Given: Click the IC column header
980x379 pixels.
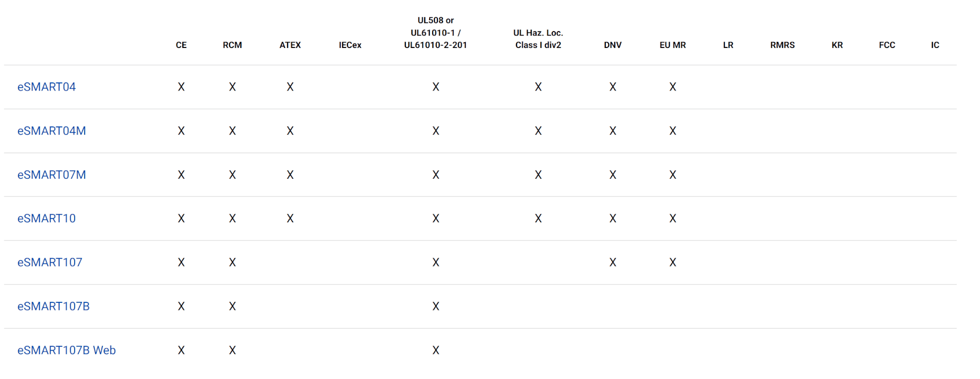Looking at the screenshot, I should [x=935, y=45].
